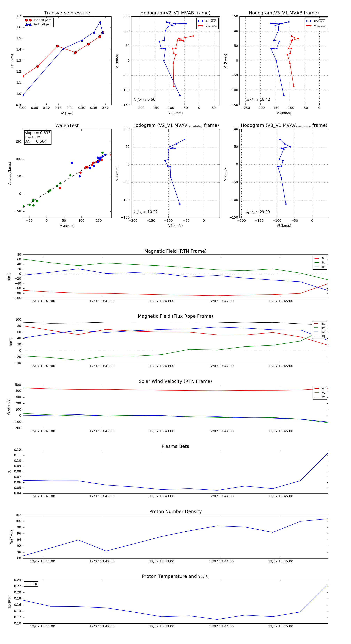Click the λ1/λ2 ≈ 6.66 annotation
Screen dimensions: 351x644
pyautogui.click(x=144, y=100)
